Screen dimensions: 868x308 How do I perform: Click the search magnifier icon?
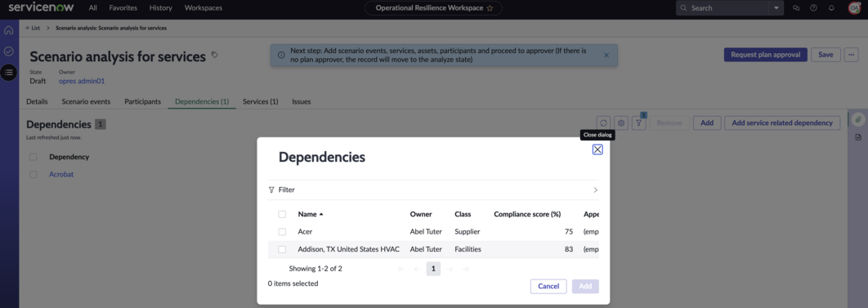point(683,8)
